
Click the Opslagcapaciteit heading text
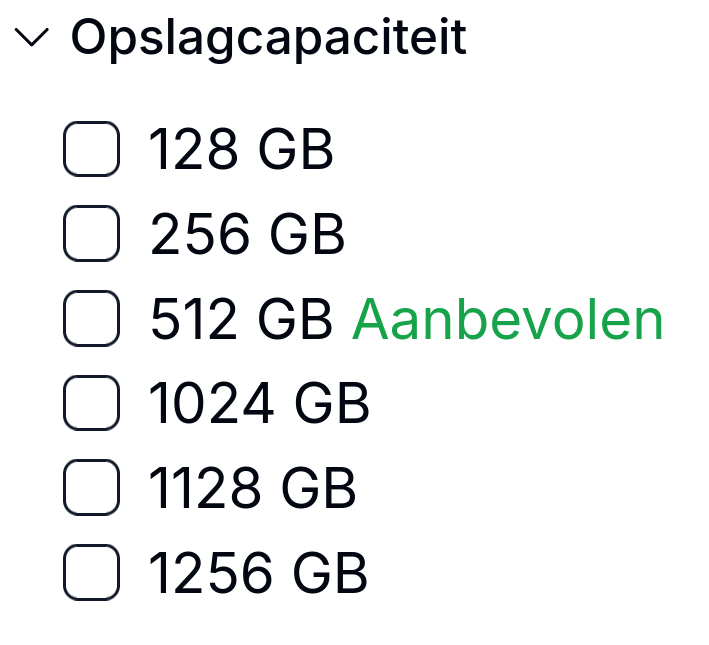pyautogui.click(x=268, y=39)
